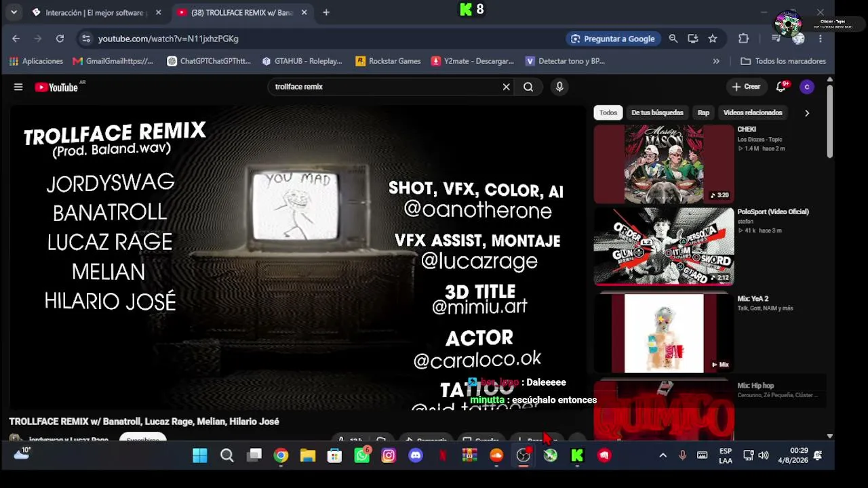Open the Windows Start menu
This screenshot has height=488, width=868.
[x=200, y=455]
